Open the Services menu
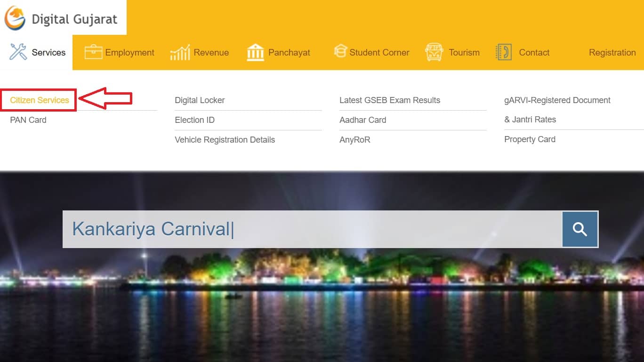The width and height of the screenshot is (644, 362). [x=48, y=53]
